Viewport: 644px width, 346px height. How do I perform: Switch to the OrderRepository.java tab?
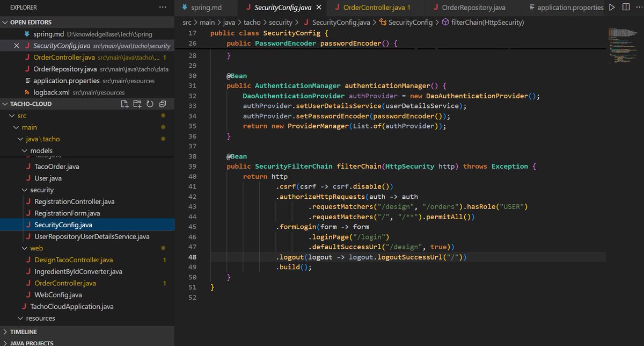coord(473,8)
